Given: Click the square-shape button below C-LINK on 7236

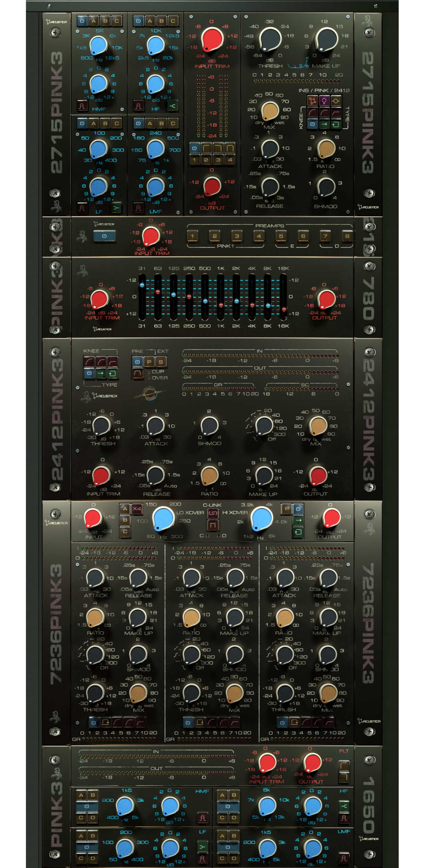Looking at the screenshot, I should pos(212,525).
